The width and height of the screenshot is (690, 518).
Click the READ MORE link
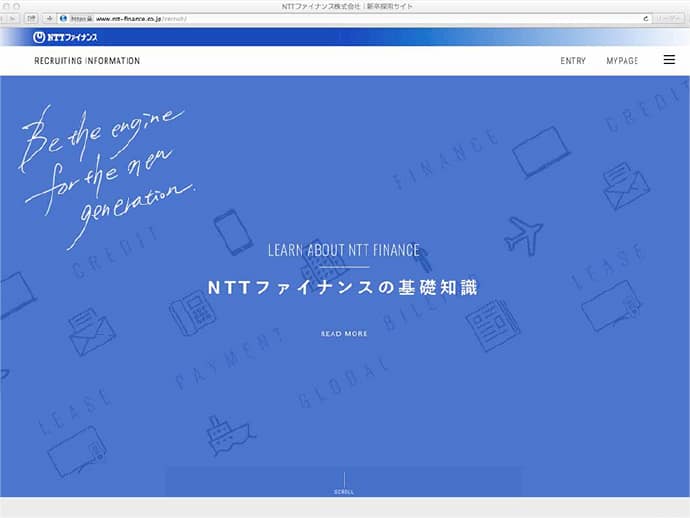click(344, 334)
